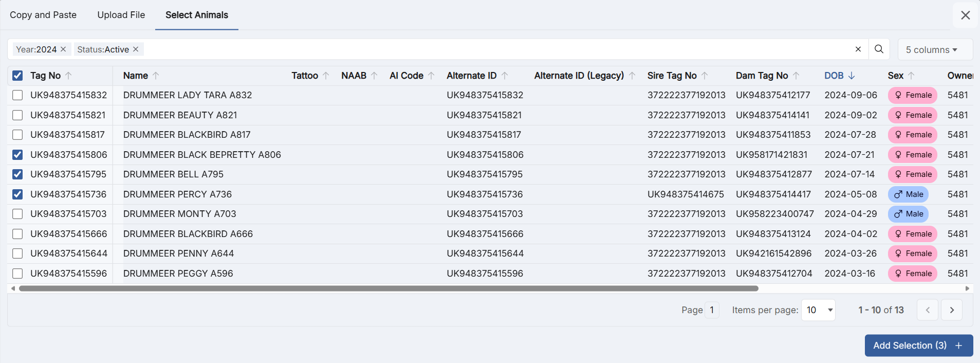Click scrollbar right arrow
The height and width of the screenshot is (363, 980).
click(968, 288)
